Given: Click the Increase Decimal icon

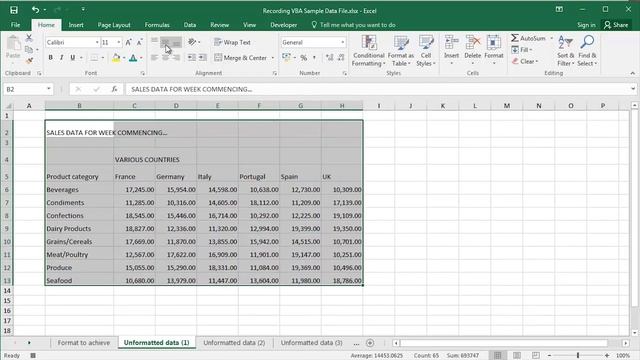Looking at the screenshot, I should [x=329, y=58].
